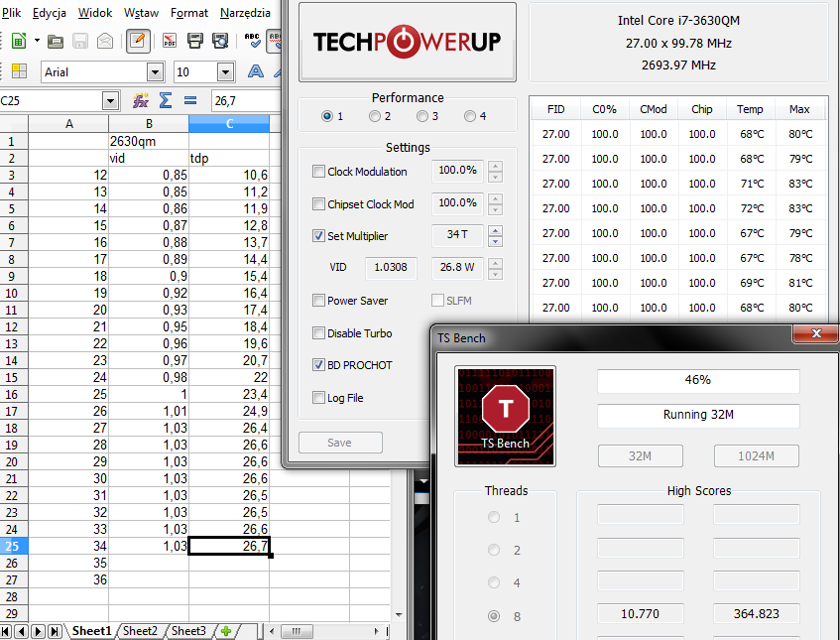Click the Function equals sign icon
The image size is (840, 640).
pos(190,100)
